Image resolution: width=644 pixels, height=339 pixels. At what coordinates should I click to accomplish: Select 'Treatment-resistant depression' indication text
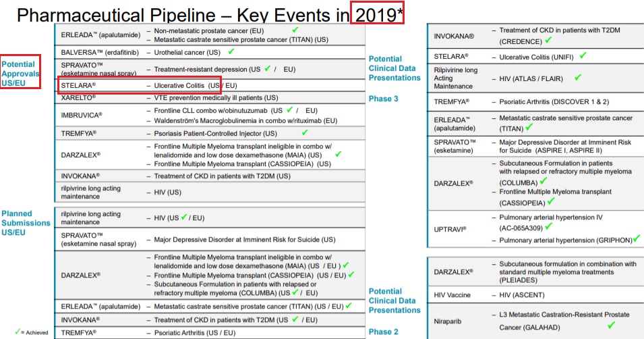click(200, 69)
